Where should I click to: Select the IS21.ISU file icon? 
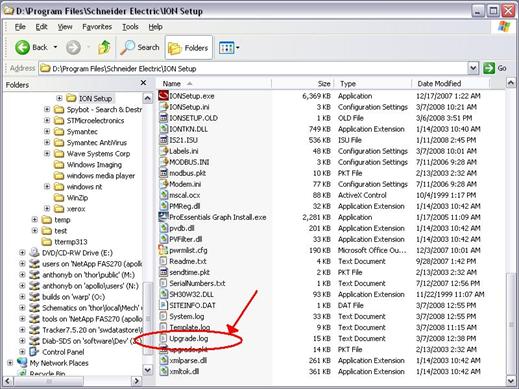(x=164, y=140)
